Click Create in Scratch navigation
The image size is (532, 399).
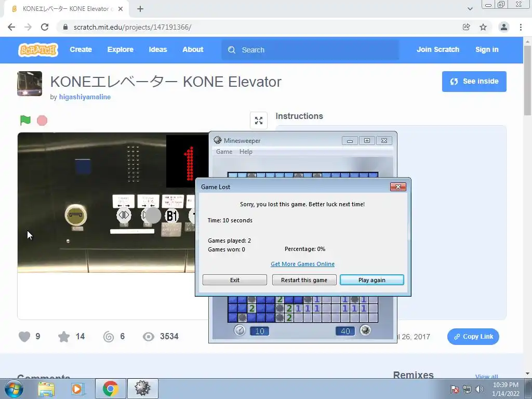81,49
